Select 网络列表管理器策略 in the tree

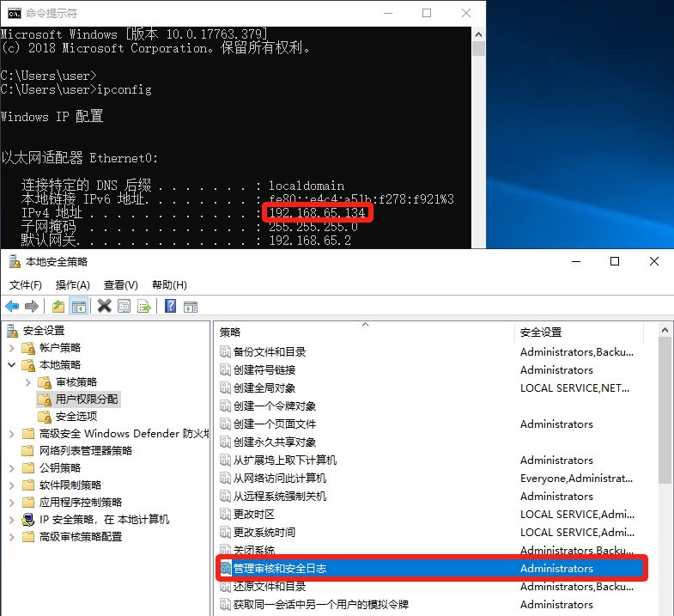click(86, 451)
